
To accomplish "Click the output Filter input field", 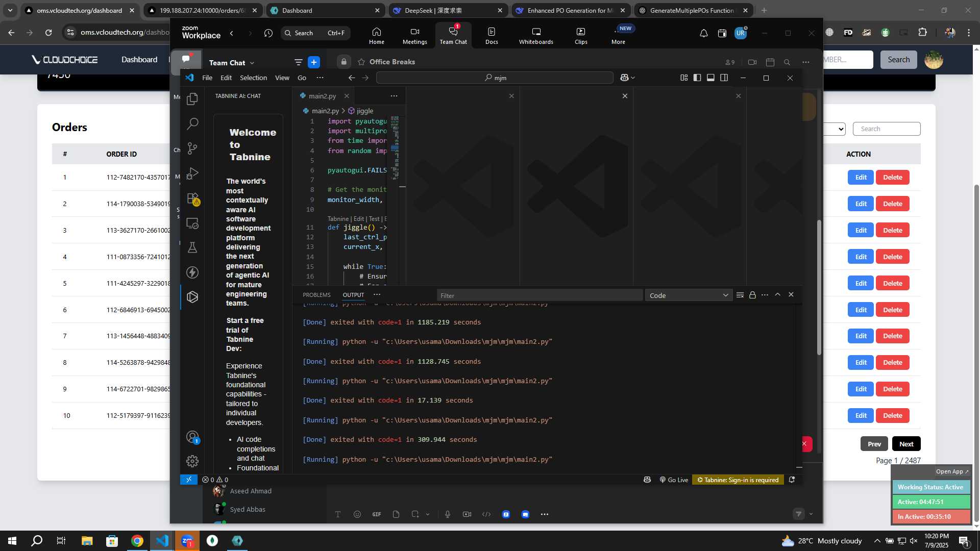I will tap(539, 295).
